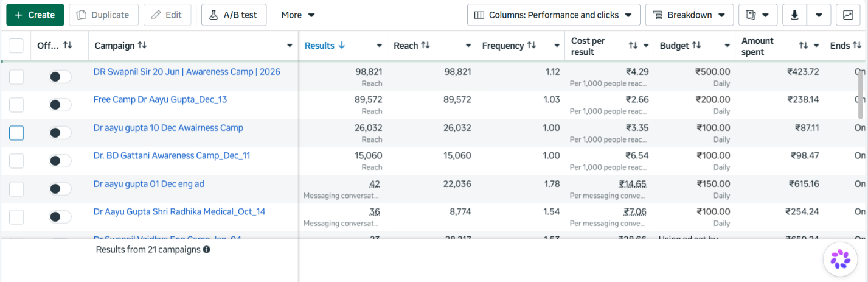Select all campaigns header checkbox
The image size is (868, 282).
pyautogui.click(x=16, y=46)
